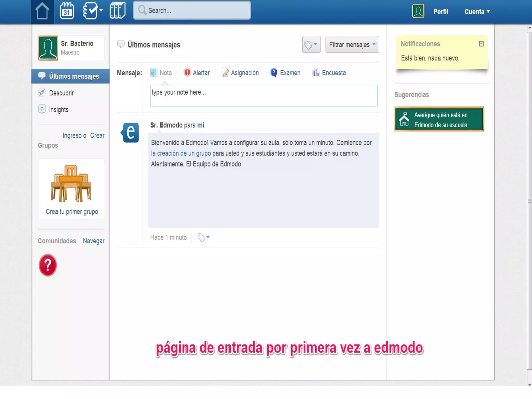Click the vertical scrollbar on the right
532x399 pixels.
point(529,201)
